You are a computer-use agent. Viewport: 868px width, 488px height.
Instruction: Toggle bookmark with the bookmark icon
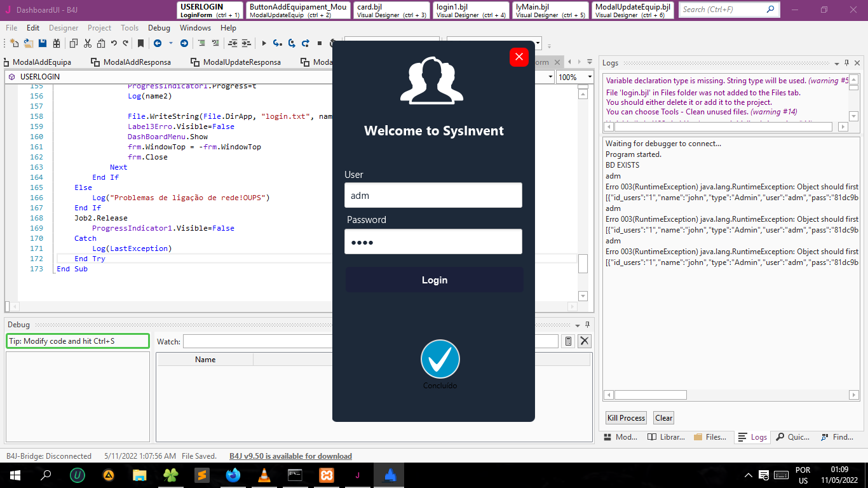pyautogui.click(x=140, y=44)
